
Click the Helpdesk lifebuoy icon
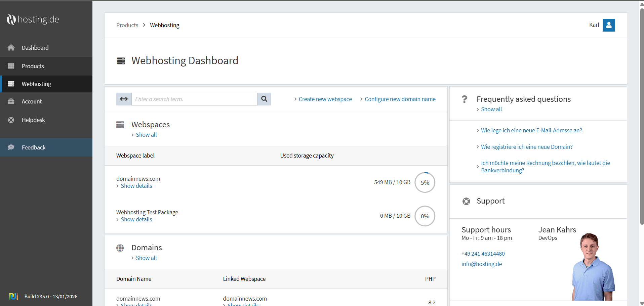pos(11,120)
